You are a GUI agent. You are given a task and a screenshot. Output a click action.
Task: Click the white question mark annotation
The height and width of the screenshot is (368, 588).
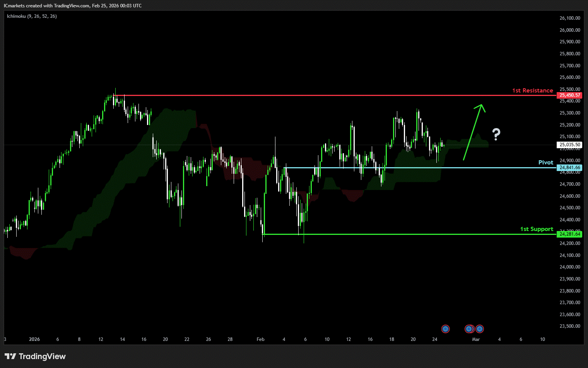point(496,134)
